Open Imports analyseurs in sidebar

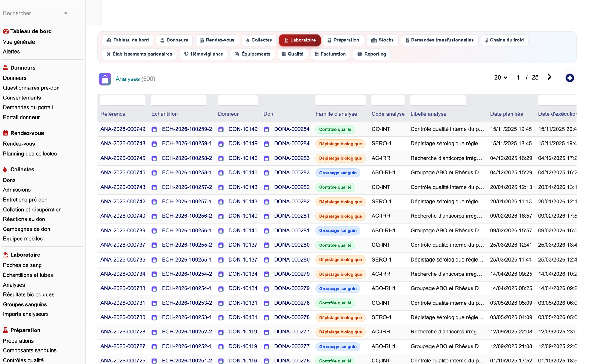coord(26,314)
